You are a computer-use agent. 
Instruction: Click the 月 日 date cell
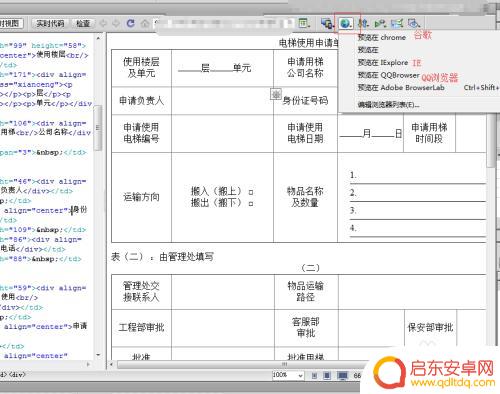[370, 133]
